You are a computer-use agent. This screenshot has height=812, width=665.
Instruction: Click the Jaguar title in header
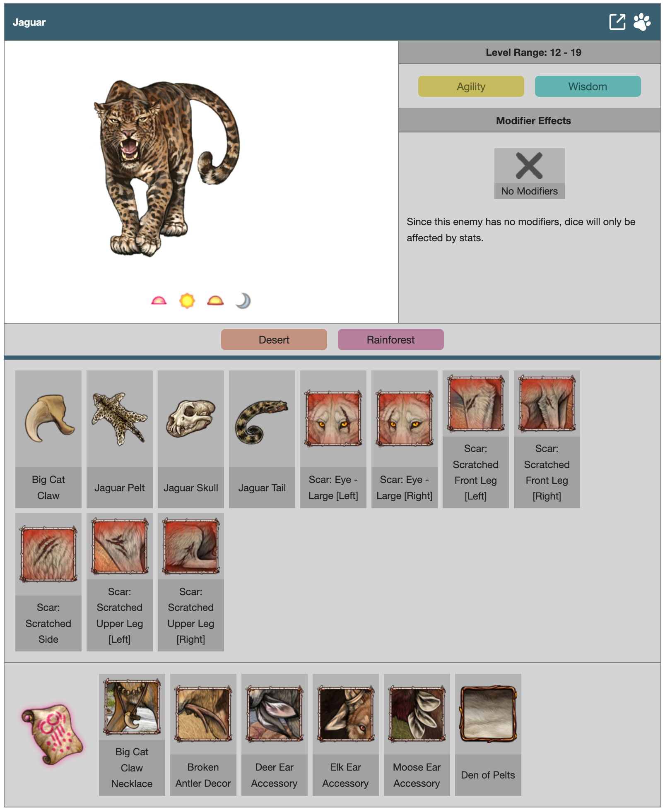point(29,22)
